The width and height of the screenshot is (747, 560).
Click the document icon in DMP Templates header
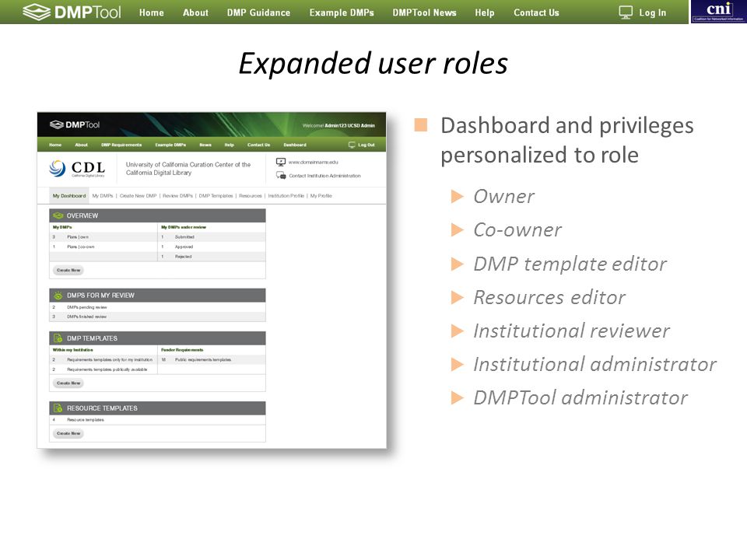[x=58, y=338]
